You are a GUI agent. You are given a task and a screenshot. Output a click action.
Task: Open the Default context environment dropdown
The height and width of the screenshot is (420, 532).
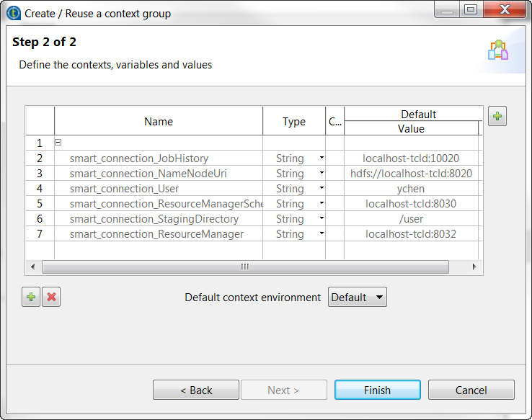click(358, 298)
